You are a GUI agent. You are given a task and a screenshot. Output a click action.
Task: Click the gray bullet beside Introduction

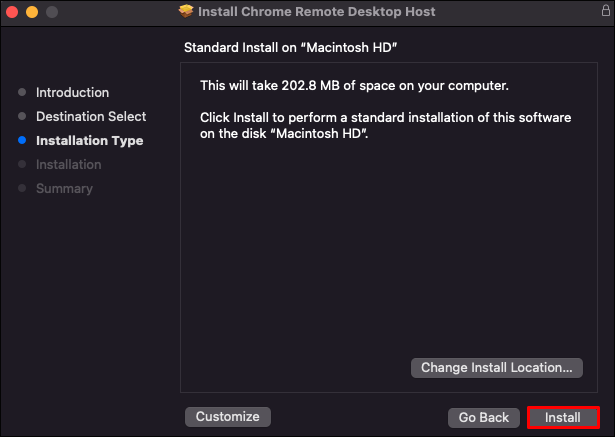pyautogui.click(x=22, y=93)
